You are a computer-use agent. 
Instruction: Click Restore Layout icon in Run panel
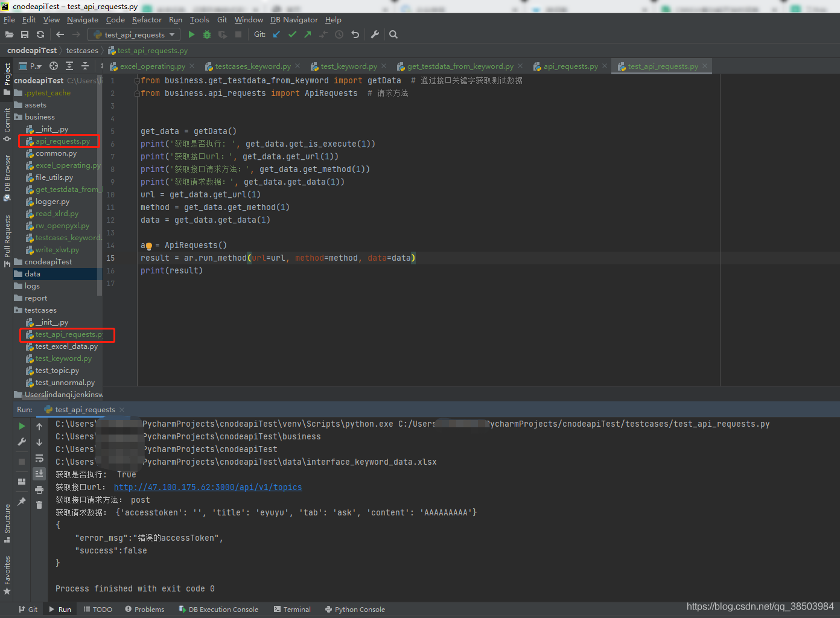click(x=22, y=482)
